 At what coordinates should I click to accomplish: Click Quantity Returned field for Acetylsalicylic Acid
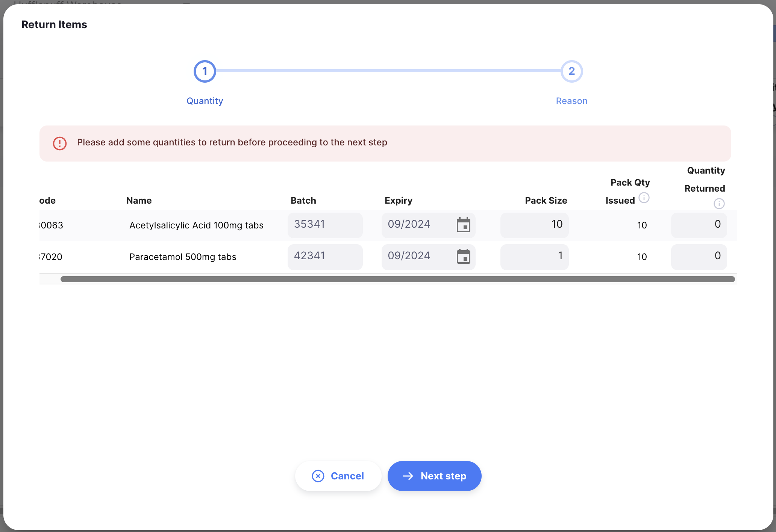(699, 225)
